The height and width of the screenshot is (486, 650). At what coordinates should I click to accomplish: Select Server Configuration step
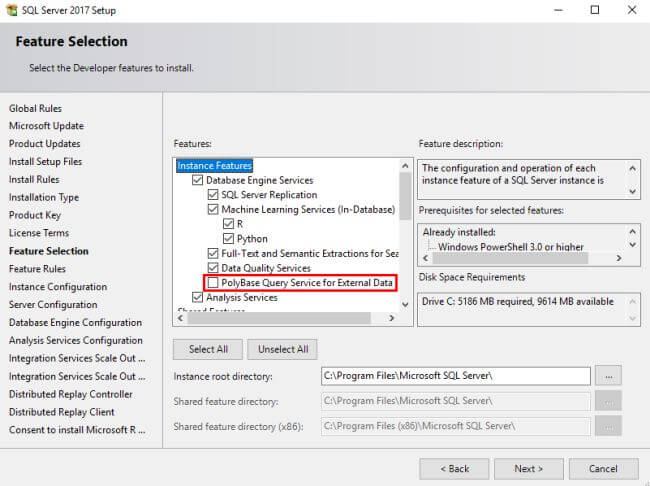point(53,305)
